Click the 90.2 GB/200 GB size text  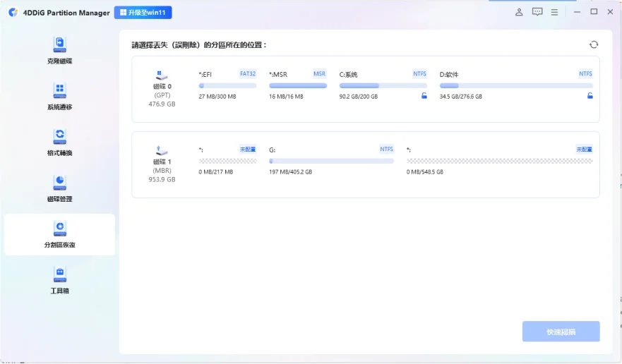[358, 97]
